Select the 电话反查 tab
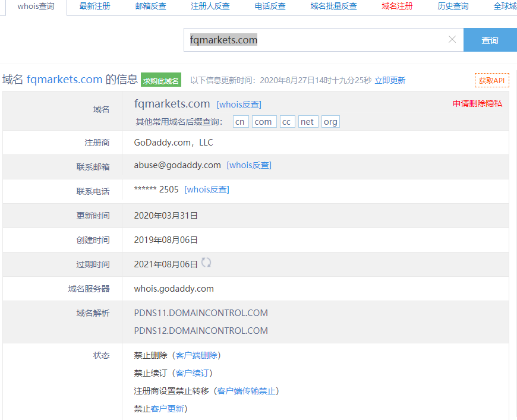This screenshot has width=517, height=420. click(270, 7)
